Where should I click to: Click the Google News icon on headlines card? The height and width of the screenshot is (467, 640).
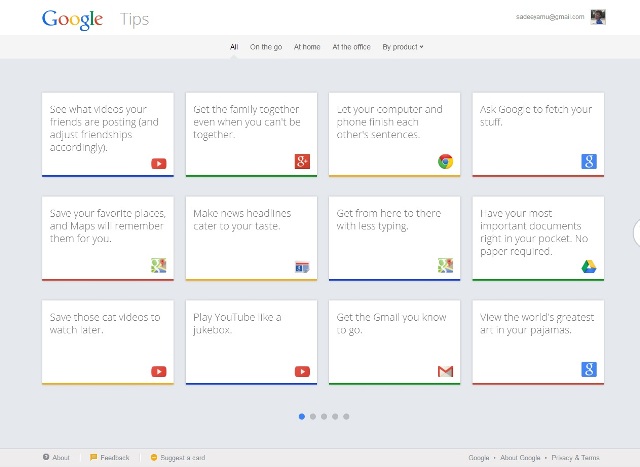coord(302,266)
